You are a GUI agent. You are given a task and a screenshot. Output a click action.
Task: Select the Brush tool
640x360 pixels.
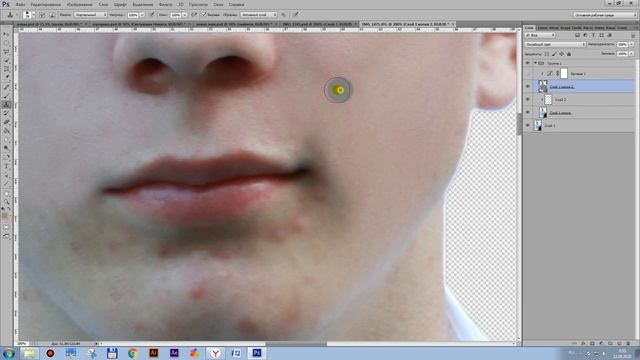pyautogui.click(x=7, y=96)
